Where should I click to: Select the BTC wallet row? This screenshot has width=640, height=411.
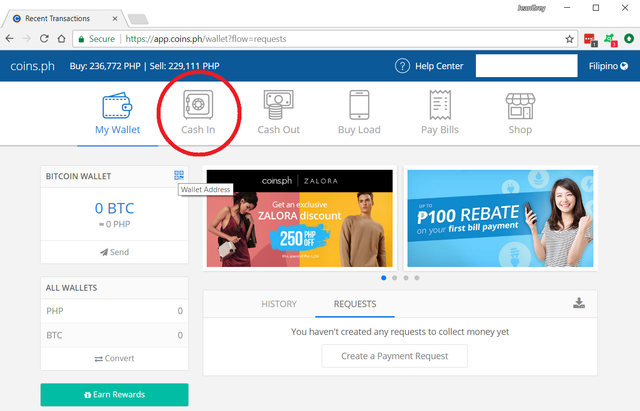tap(114, 335)
